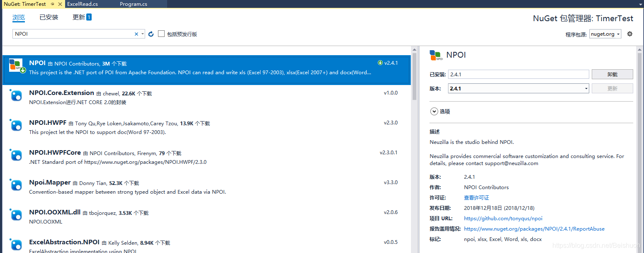Click NPOI.HWPFCore package icon
644x253 pixels.
tap(16, 156)
